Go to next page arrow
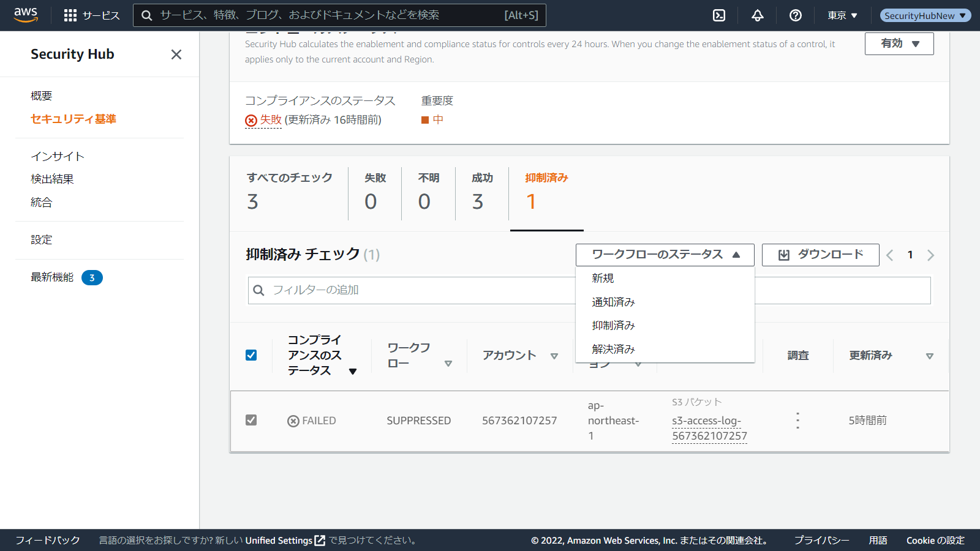Image resolution: width=980 pixels, height=551 pixels. (930, 255)
